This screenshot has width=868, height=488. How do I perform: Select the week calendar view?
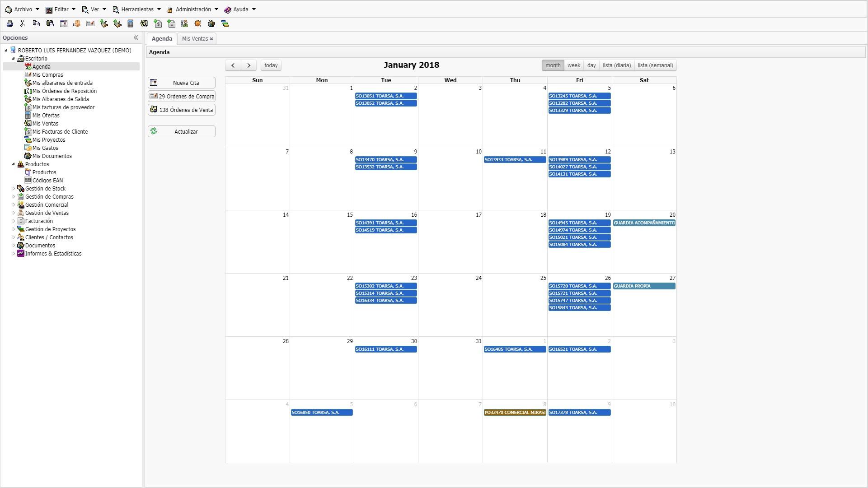574,65
